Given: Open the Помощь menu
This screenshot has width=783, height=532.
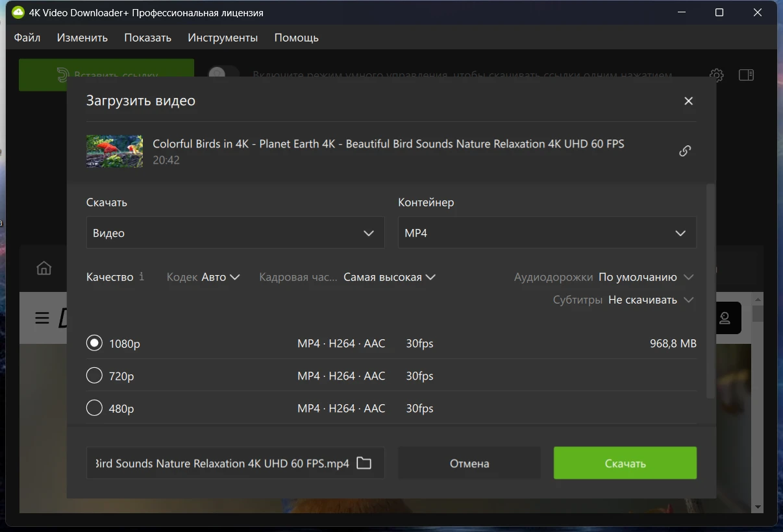Looking at the screenshot, I should [x=296, y=38].
